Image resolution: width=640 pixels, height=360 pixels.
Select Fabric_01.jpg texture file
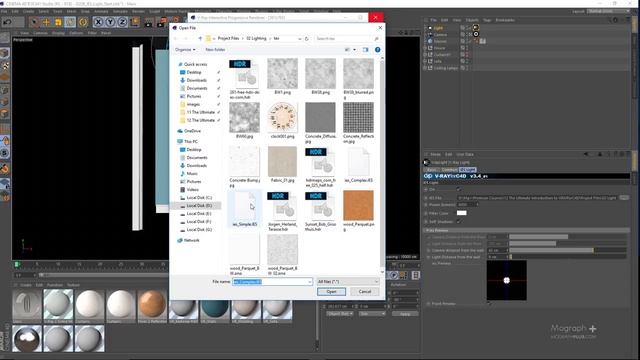[282, 164]
